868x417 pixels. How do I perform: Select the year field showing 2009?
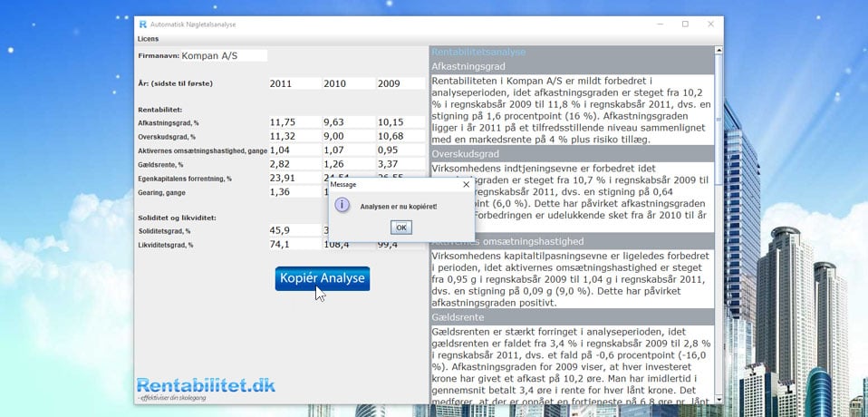pyautogui.click(x=400, y=83)
